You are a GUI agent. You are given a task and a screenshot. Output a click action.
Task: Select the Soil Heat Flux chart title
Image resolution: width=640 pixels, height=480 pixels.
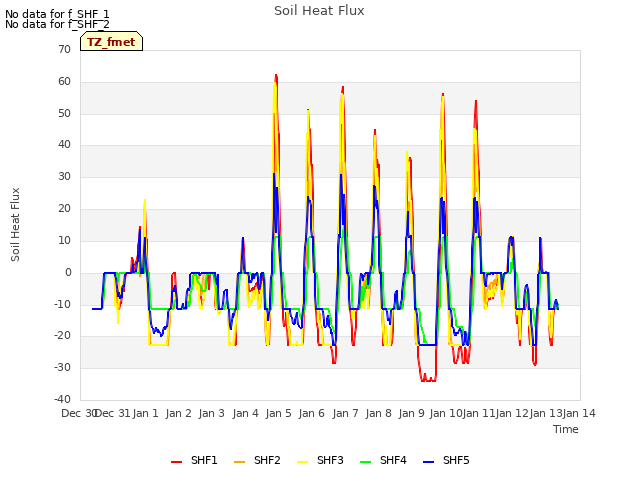(x=319, y=11)
